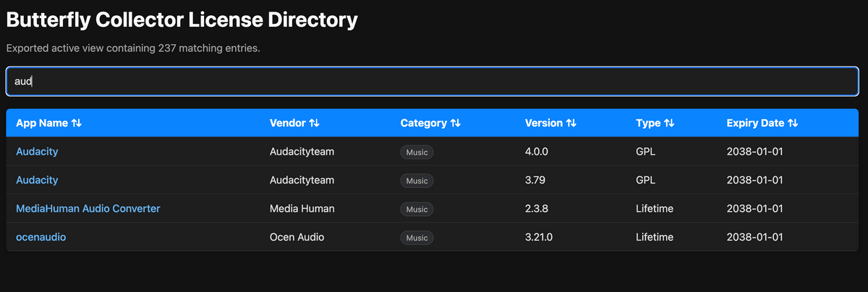Click the Lifetime type in the MediaHuman row
The width and height of the screenshot is (868, 292).
tap(655, 208)
